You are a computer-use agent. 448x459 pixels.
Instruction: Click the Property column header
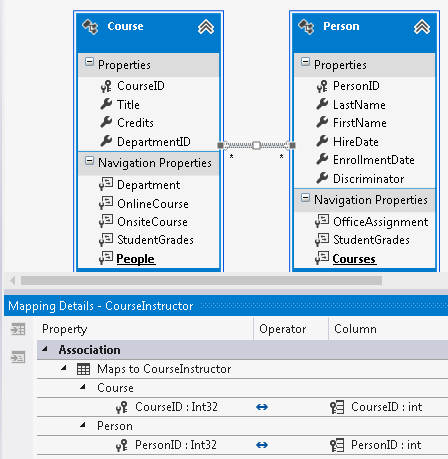pyautogui.click(x=65, y=329)
